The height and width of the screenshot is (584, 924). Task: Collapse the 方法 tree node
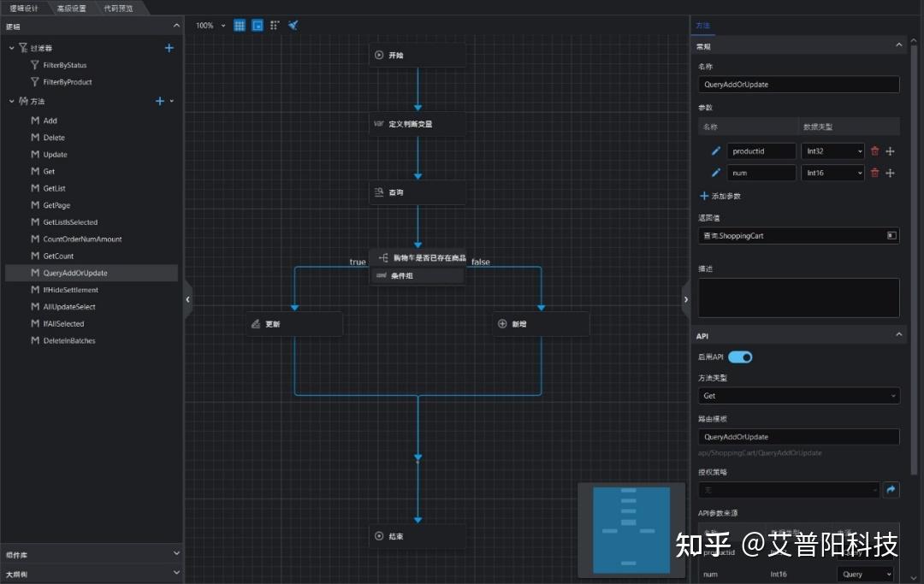point(11,101)
